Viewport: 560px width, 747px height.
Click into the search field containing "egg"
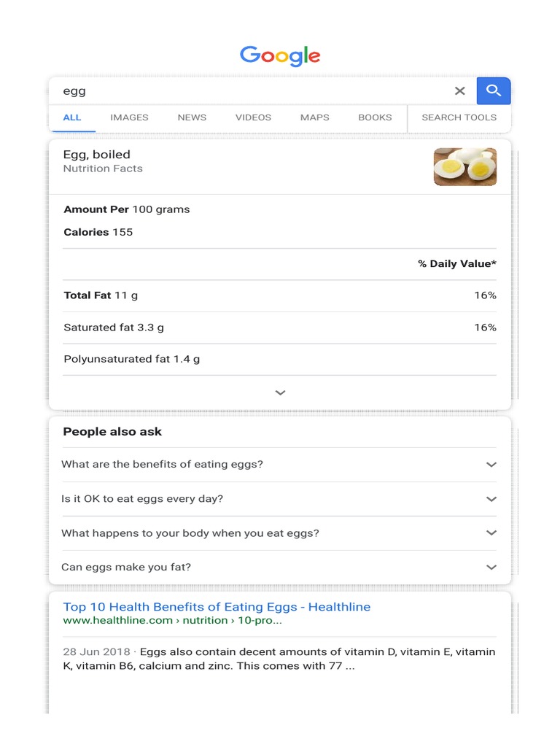click(248, 91)
